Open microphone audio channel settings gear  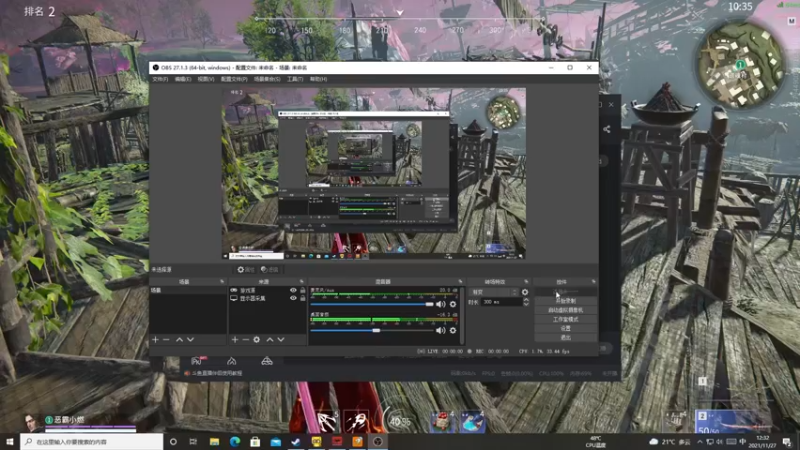click(x=453, y=304)
